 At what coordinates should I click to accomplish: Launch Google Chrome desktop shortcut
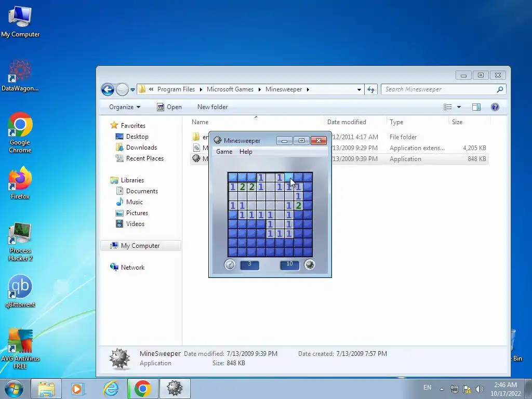[x=20, y=132]
